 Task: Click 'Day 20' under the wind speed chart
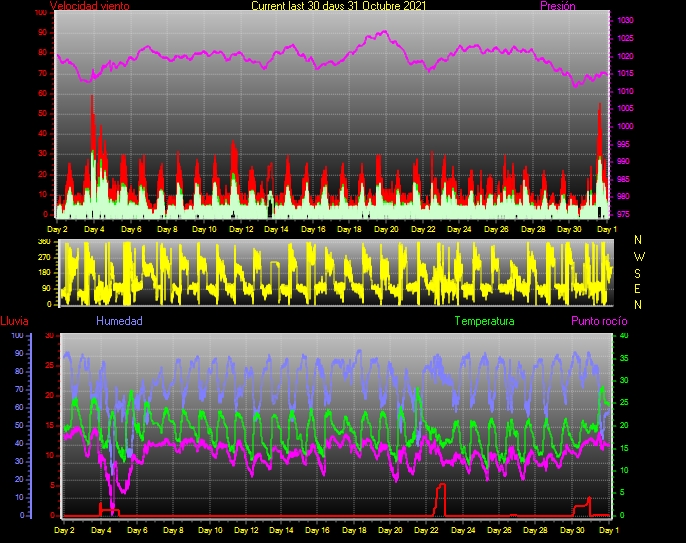tap(386, 229)
